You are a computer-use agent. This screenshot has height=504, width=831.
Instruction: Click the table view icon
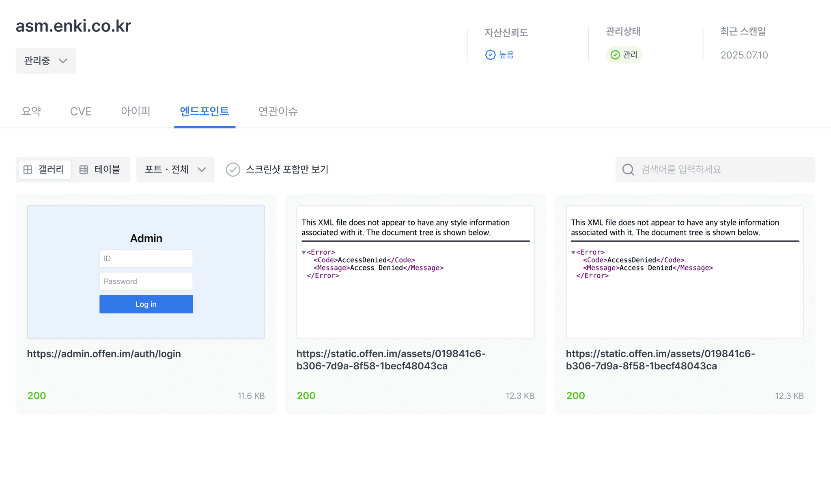click(x=84, y=169)
